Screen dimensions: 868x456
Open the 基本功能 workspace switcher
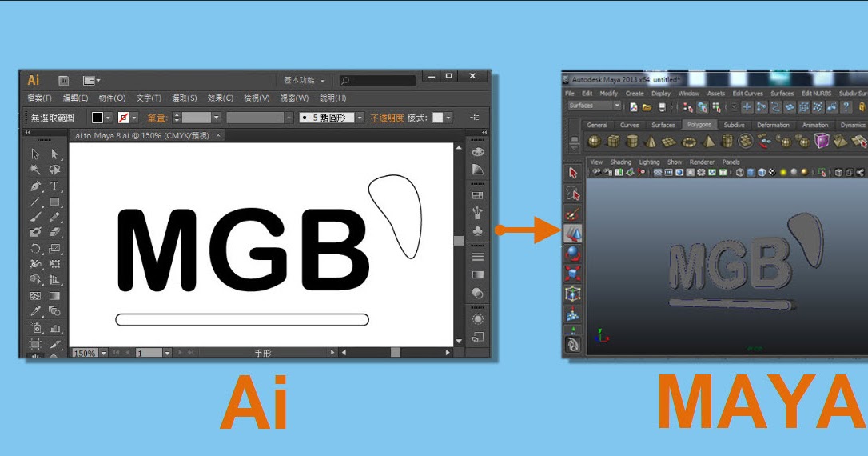[x=304, y=80]
